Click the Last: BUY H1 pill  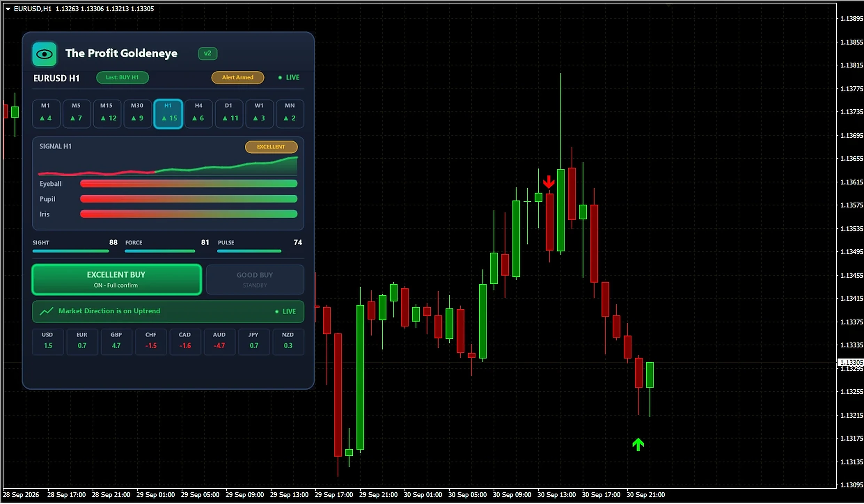click(122, 77)
